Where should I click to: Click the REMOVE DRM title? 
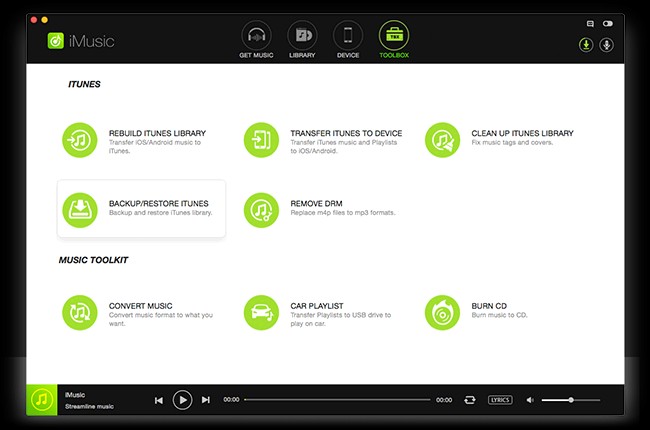pos(316,204)
